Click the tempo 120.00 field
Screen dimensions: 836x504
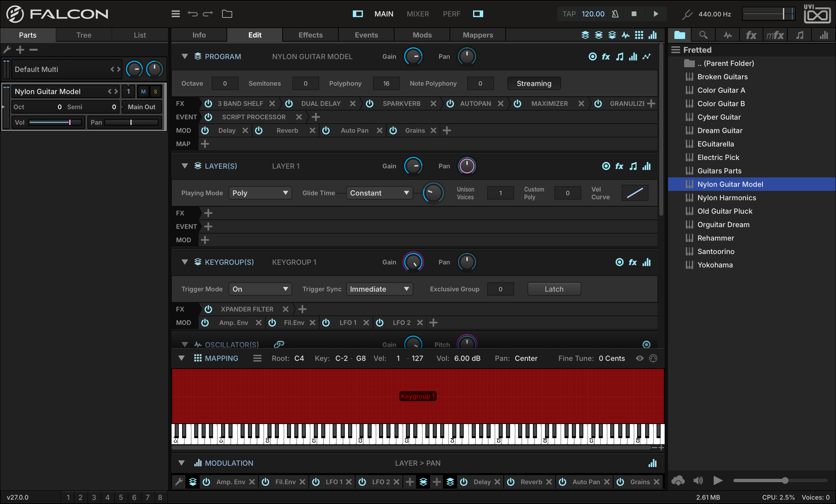[x=593, y=14]
